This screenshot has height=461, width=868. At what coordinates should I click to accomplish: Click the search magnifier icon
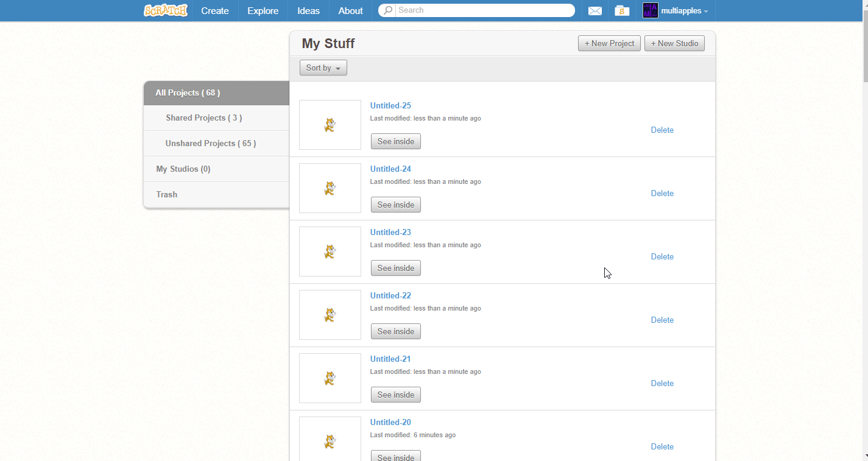[387, 10]
